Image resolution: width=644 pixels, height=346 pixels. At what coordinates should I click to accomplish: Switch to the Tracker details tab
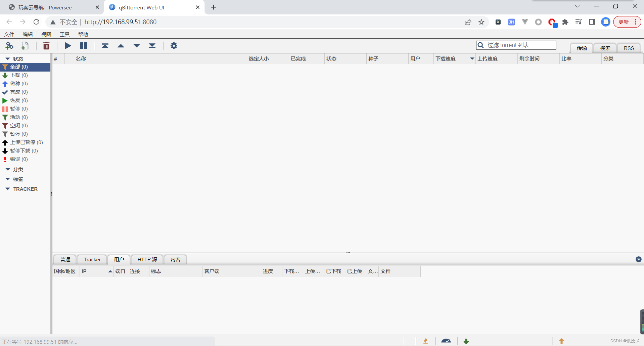92,259
